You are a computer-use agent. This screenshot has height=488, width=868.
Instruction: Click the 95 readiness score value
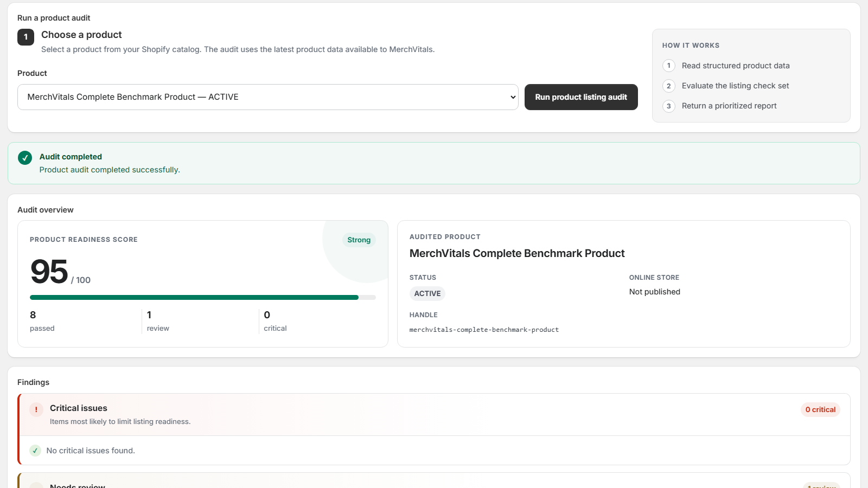(x=49, y=271)
